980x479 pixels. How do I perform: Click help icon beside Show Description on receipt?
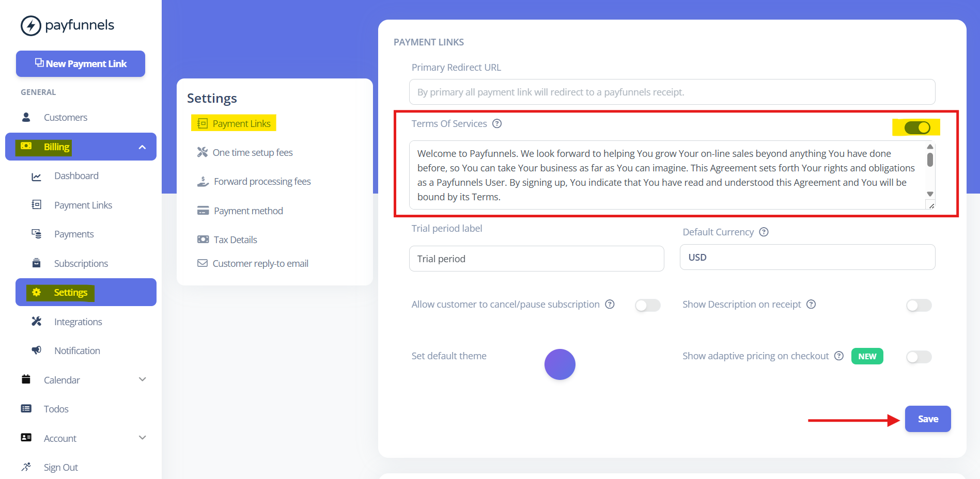click(x=811, y=305)
